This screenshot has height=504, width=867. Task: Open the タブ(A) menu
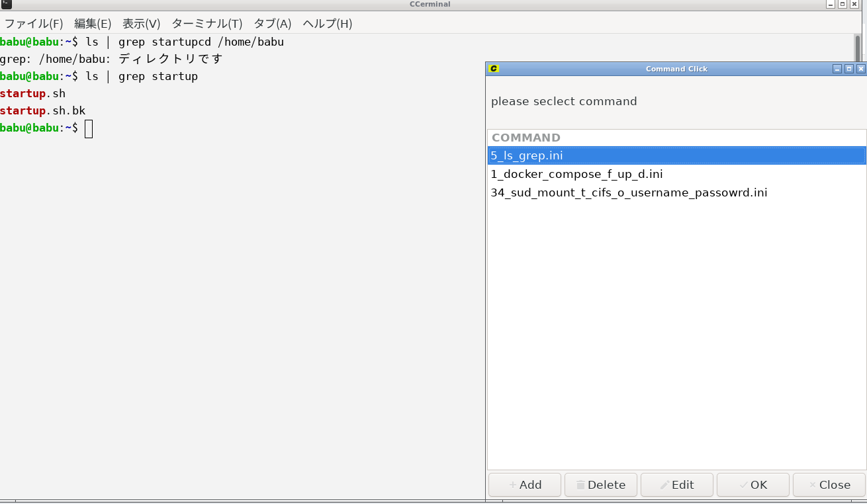click(x=273, y=24)
